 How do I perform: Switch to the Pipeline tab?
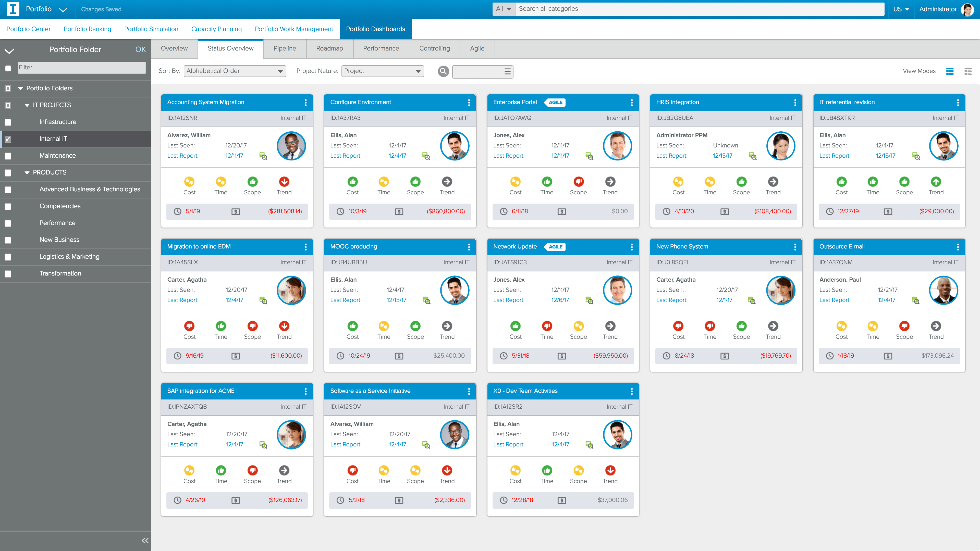285,49
